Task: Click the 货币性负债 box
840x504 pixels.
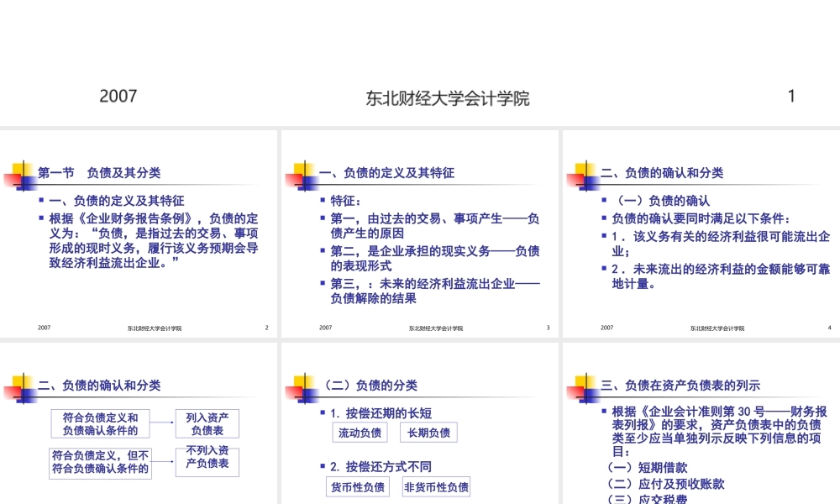Action: point(358,486)
